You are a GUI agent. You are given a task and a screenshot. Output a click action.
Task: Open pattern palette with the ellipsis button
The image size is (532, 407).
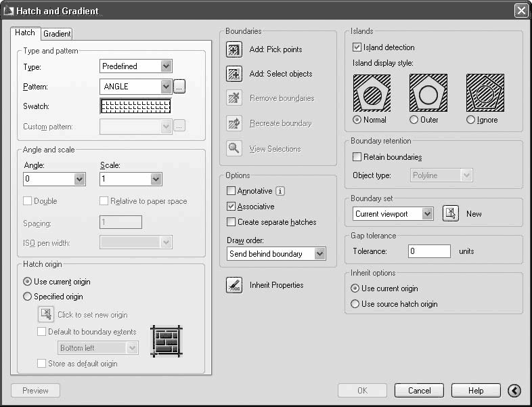pyautogui.click(x=179, y=87)
